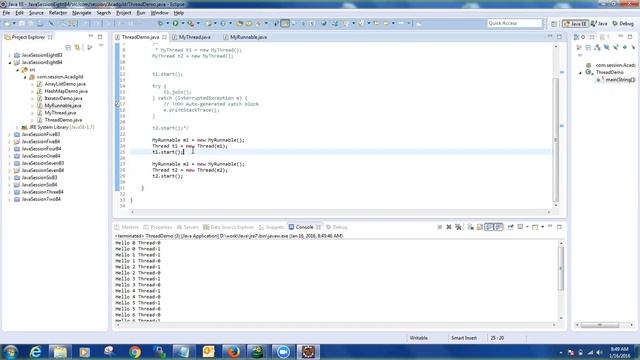
Task: Click the Remove Launch X icon in Console
Action: 449,227
